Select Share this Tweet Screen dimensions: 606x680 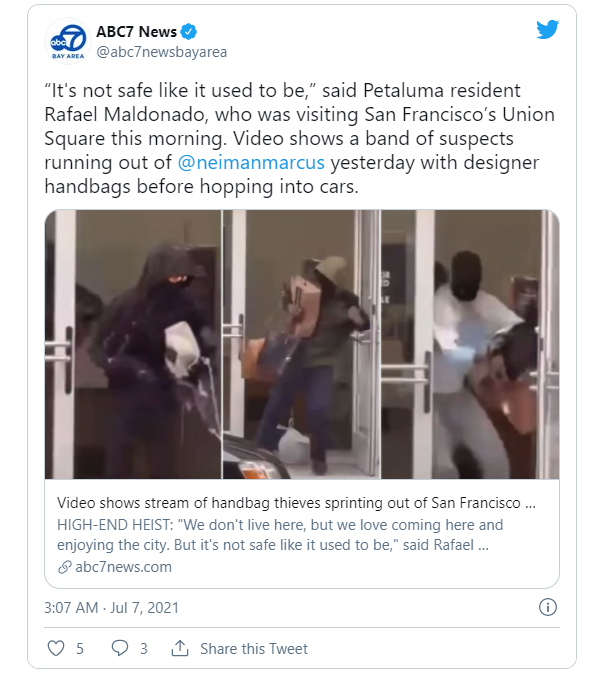coord(254,649)
